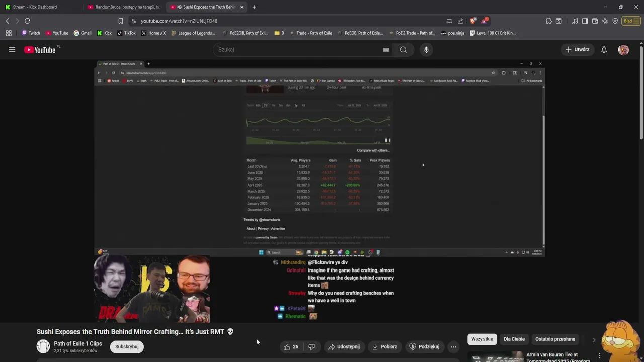Focus the Szukaj search field
Viewport: 644px width, 362px height.
pyautogui.click(x=297, y=50)
